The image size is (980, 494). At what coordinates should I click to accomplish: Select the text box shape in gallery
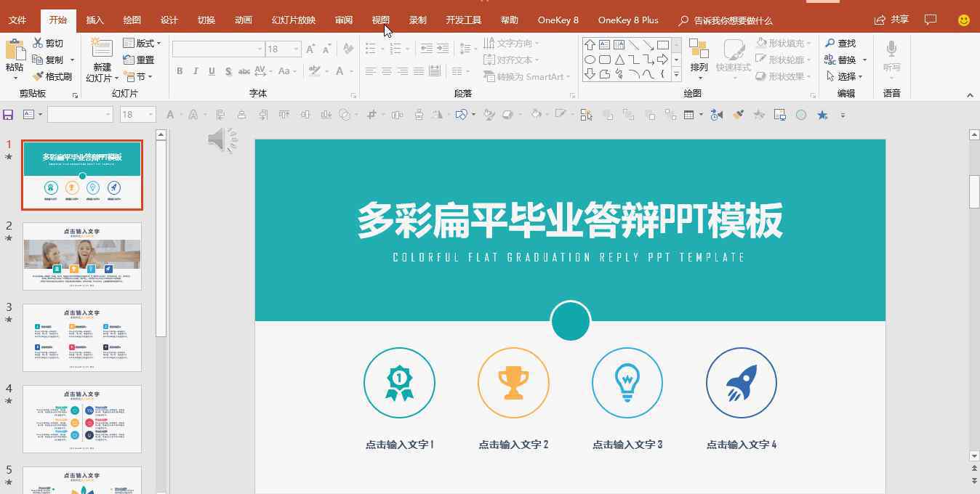pyautogui.click(x=605, y=45)
